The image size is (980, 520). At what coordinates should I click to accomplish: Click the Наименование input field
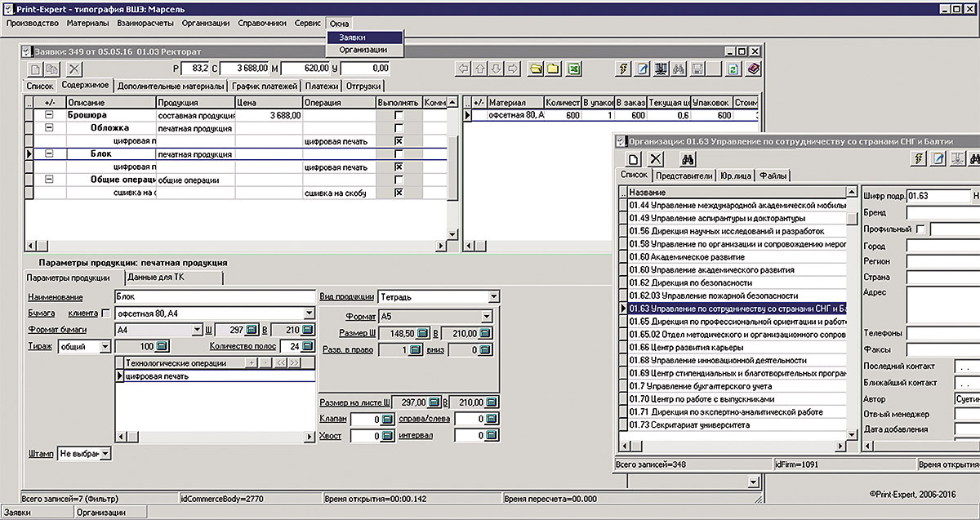(215, 296)
